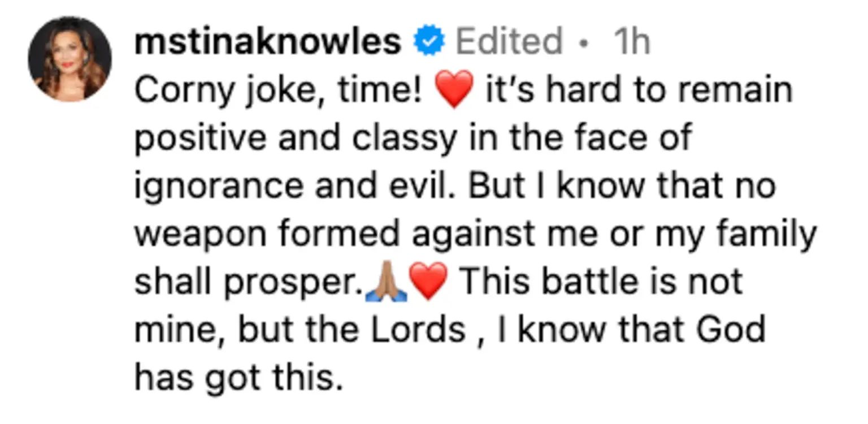Click the praying hands emoji

coord(387,284)
